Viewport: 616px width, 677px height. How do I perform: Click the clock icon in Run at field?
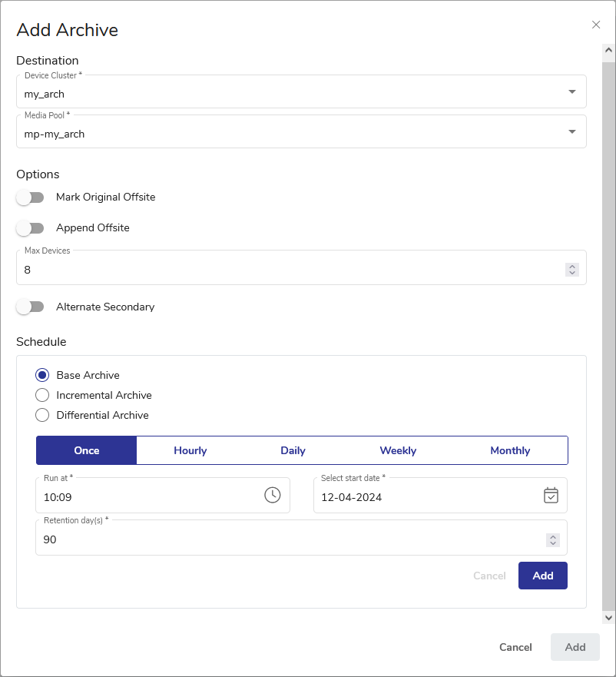[272, 496]
